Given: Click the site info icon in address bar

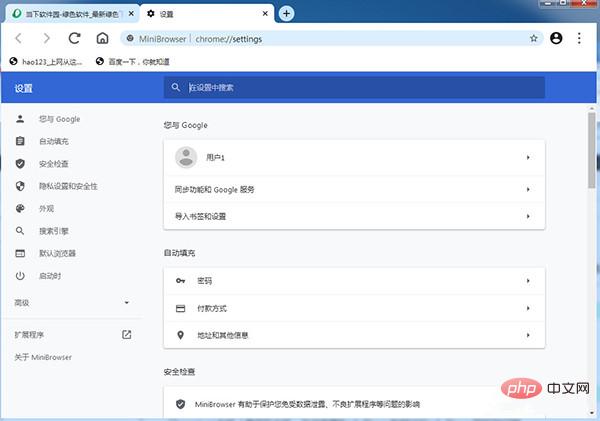Looking at the screenshot, I should click(130, 38).
